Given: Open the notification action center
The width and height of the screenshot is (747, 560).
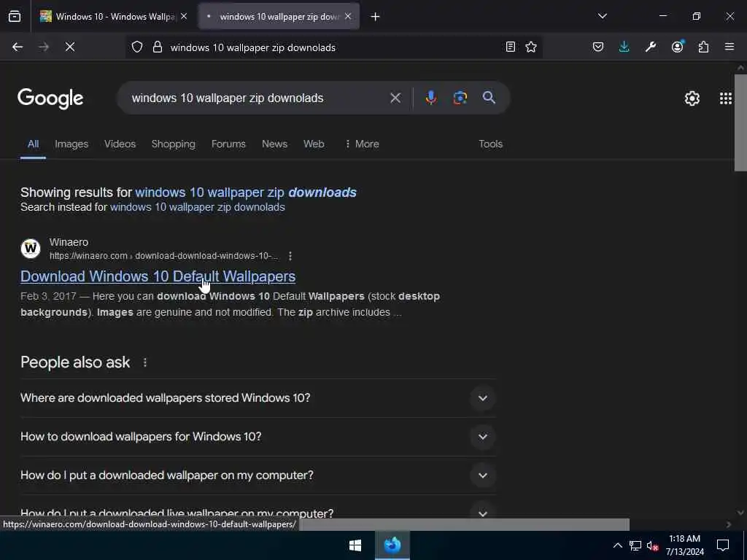Looking at the screenshot, I should (723, 545).
